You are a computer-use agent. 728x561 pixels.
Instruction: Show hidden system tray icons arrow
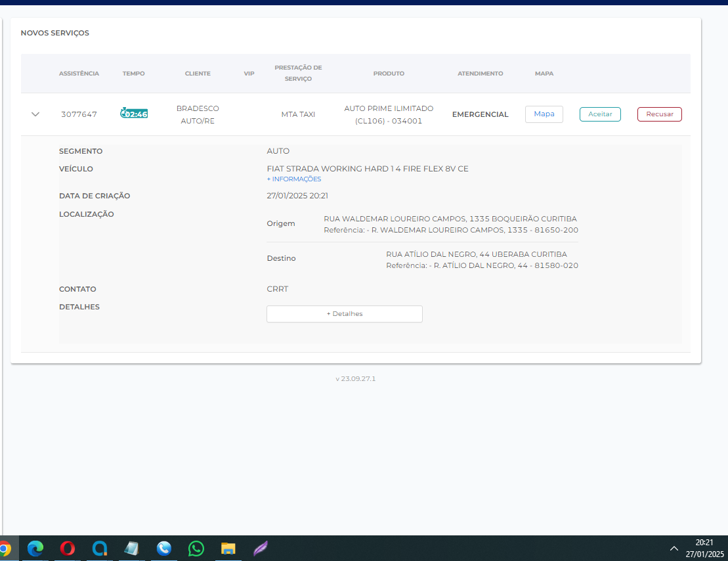click(x=674, y=549)
